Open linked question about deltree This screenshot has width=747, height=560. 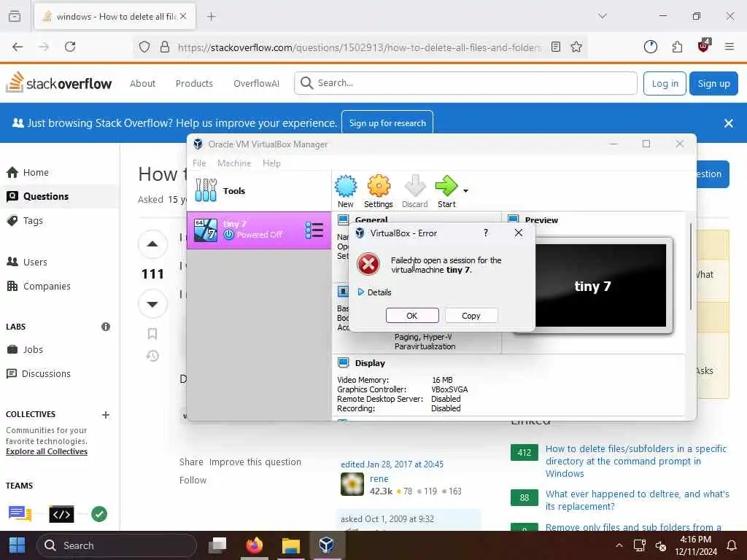[637, 500]
